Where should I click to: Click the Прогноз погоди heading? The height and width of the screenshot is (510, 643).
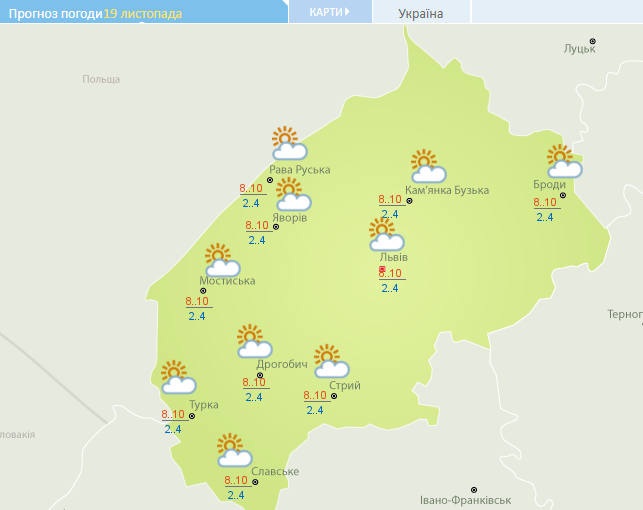coord(54,13)
